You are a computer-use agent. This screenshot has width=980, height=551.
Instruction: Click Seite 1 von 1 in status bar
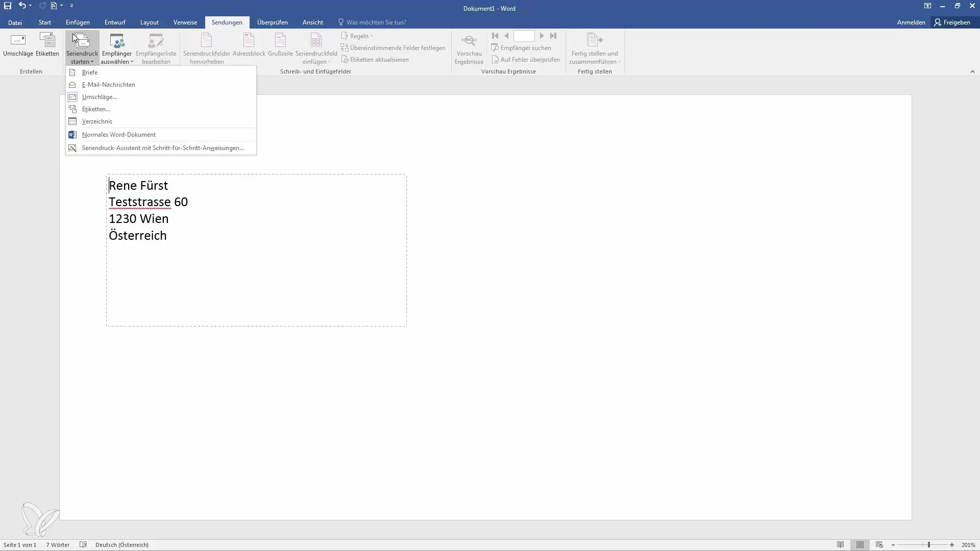20,545
